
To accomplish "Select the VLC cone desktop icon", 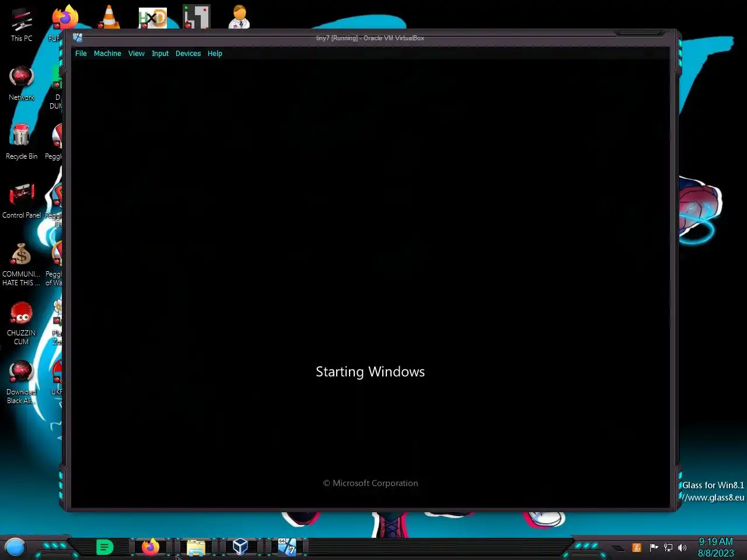I will point(109,17).
